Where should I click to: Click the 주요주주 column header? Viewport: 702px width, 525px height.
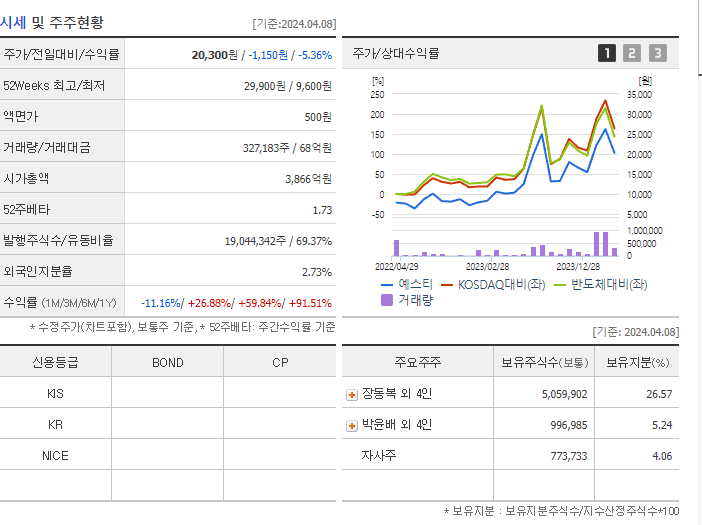(x=418, y=362)
